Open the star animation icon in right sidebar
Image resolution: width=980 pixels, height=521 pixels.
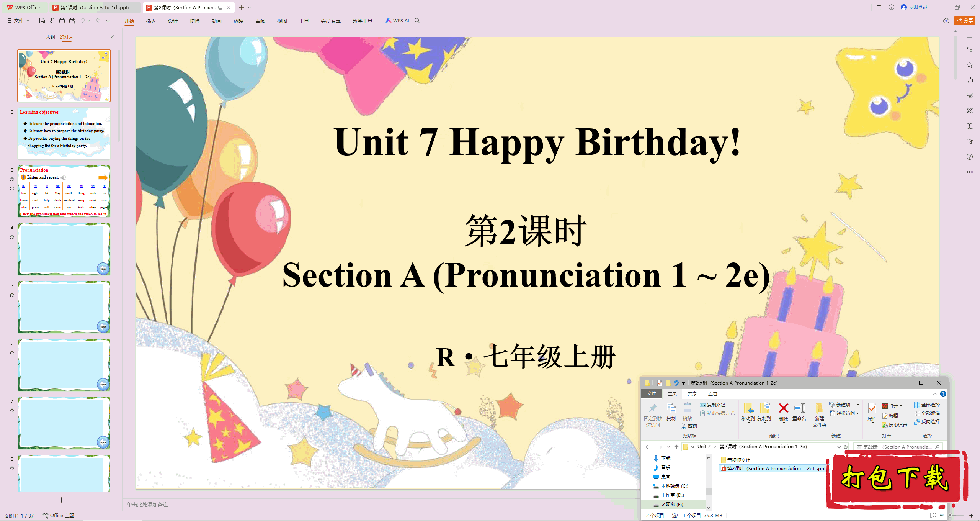click(970, 65)
